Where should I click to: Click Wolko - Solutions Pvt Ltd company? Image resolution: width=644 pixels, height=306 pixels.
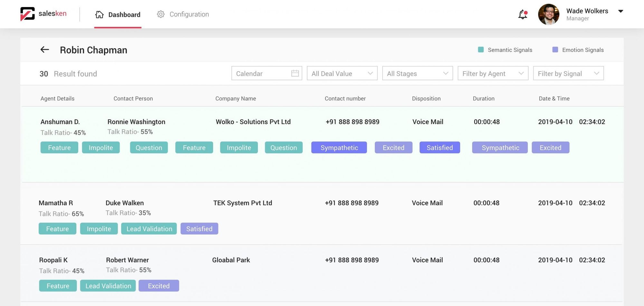pyautogui.click(x=253, y=122)
